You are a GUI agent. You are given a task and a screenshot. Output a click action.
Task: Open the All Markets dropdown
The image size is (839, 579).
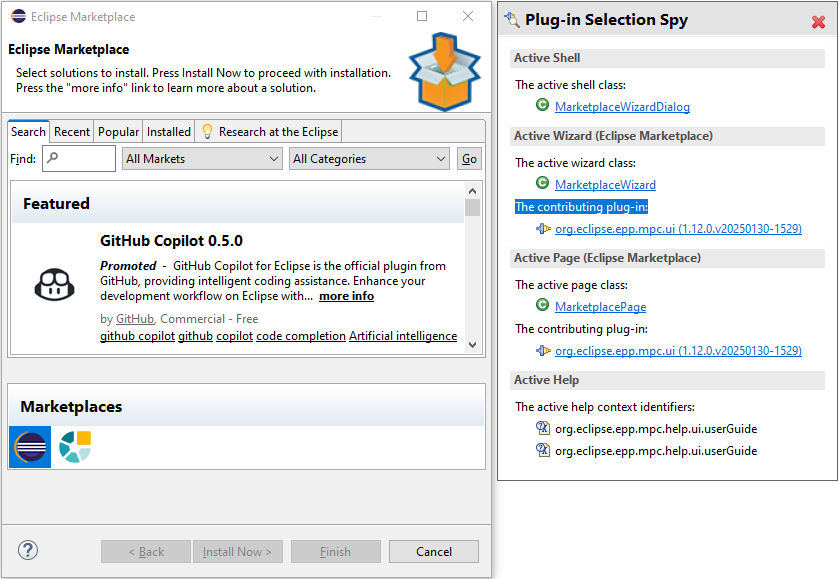202,159
